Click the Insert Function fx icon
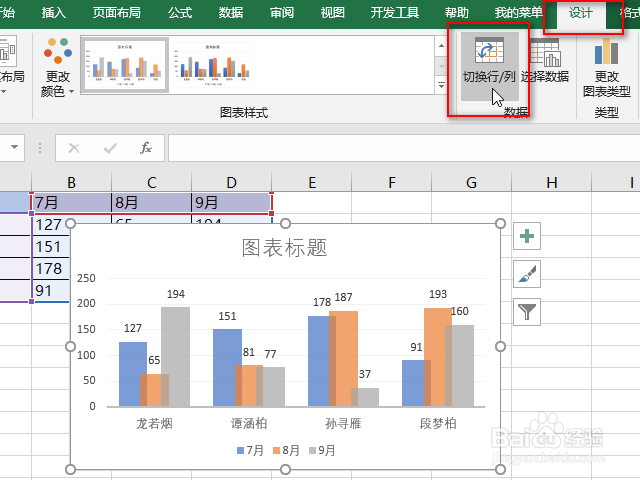The image size is (640, 480). pos(146,148)
